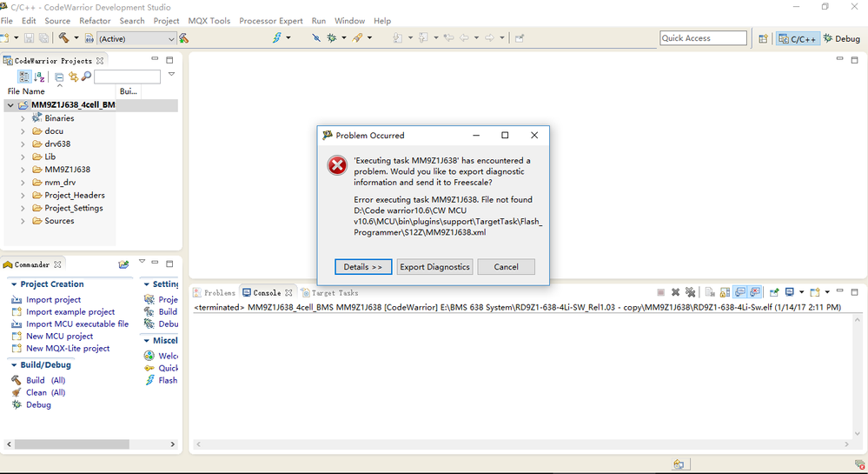Toggle the tree view mode icon in the projects view
This screenshot has height=474, width=868.
(23, 77)
